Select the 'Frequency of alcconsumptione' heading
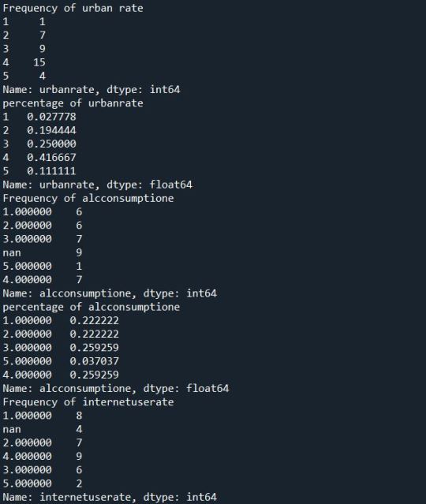This screenshot has height=504, width=426. (x=88, y=198)
